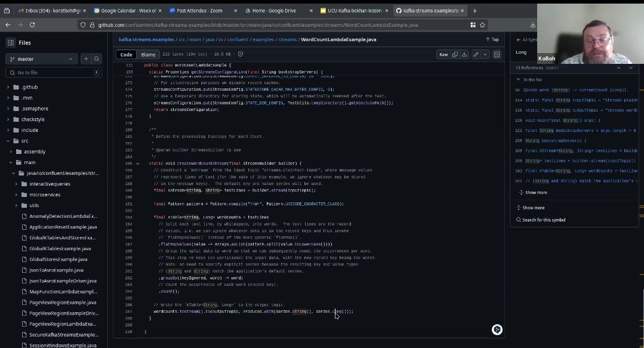Bookmark this page with the star icon

483,25
